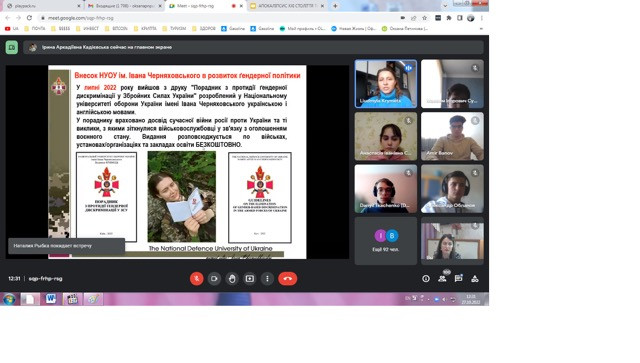Viewport: 640px width, 363px height.
Task: Click the 'покидает встречу' notification toast
Action: (x=67, y=246)
